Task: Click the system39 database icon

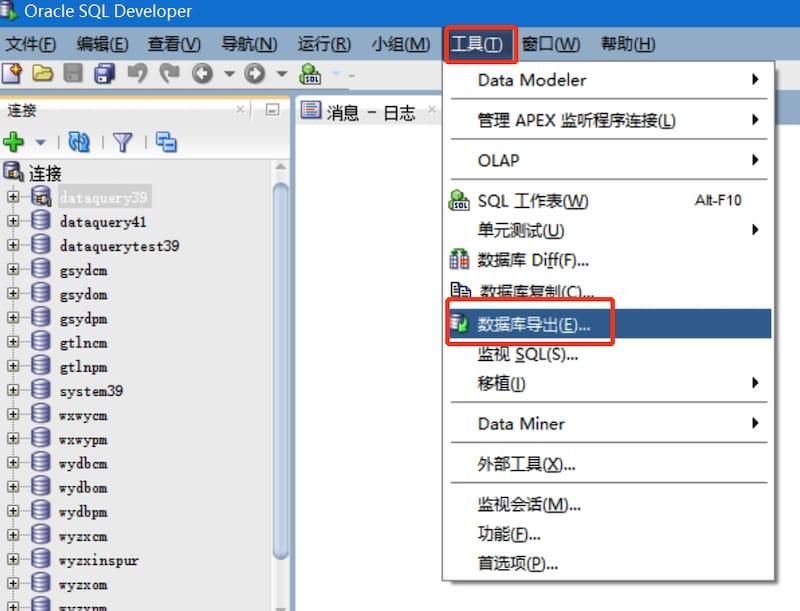Action: [41, 390]
